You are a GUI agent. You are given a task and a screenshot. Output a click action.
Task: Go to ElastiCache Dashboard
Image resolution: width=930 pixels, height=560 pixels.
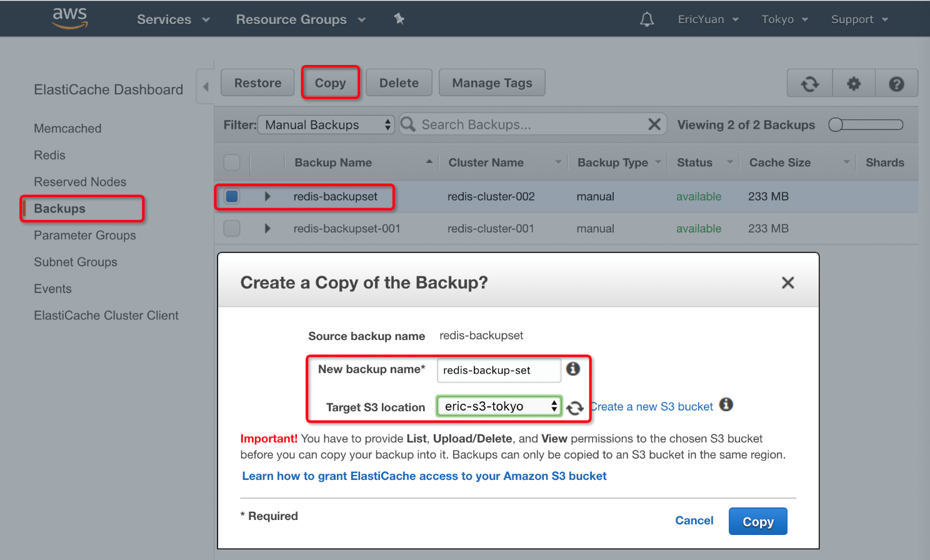pos(109,90)
